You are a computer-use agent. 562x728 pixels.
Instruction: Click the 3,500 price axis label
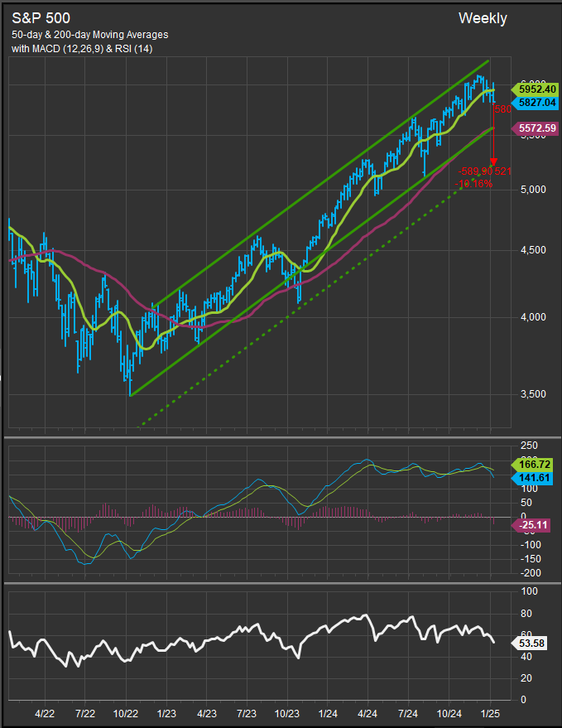click(x=533, y=393)
